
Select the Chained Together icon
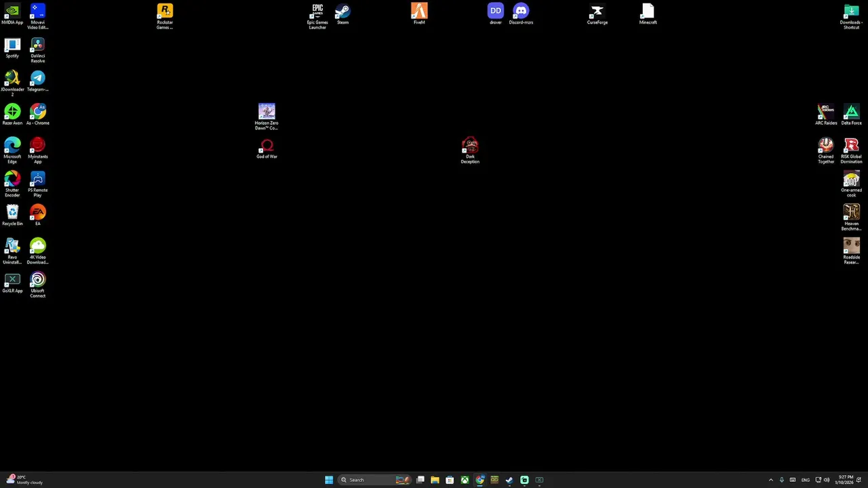coord(826,150)
